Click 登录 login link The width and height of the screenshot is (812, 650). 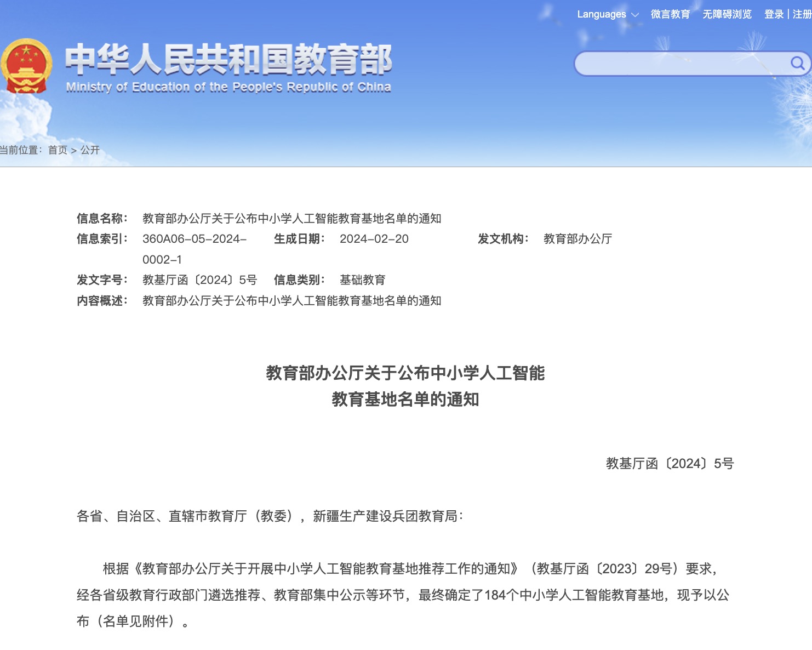pos(774,14)
